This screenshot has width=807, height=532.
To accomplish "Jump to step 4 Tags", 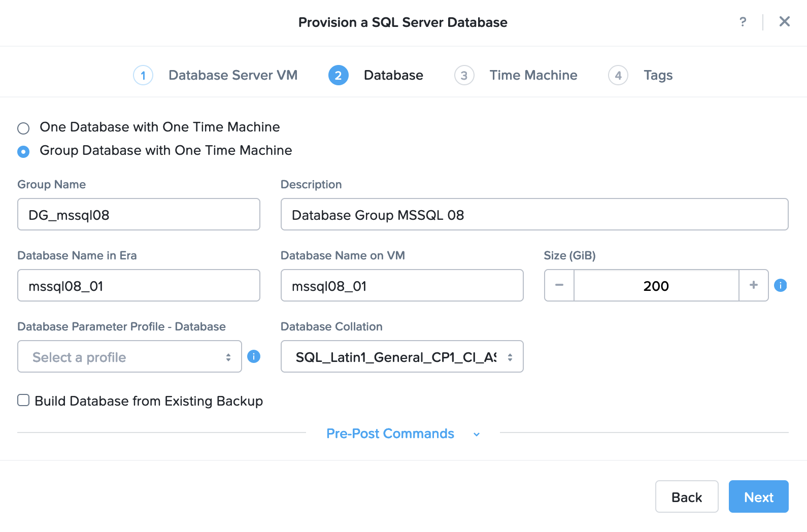I will [x=641, y=75].
